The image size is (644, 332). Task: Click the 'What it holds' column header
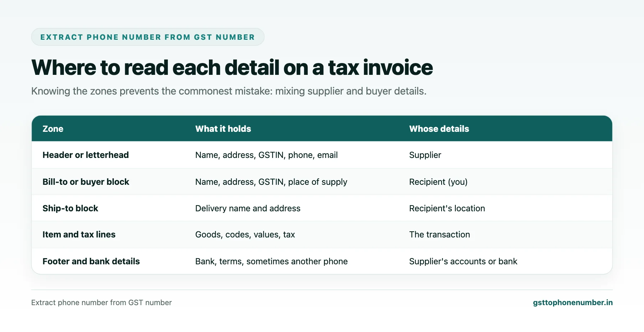(x=223, y=129)
